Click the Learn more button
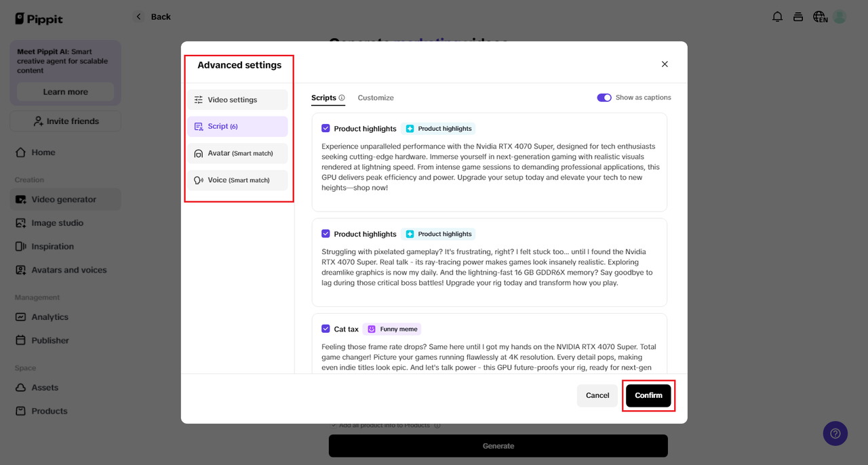Image resolution: width=868 pixels, height=465 pixels. (65, 92)
